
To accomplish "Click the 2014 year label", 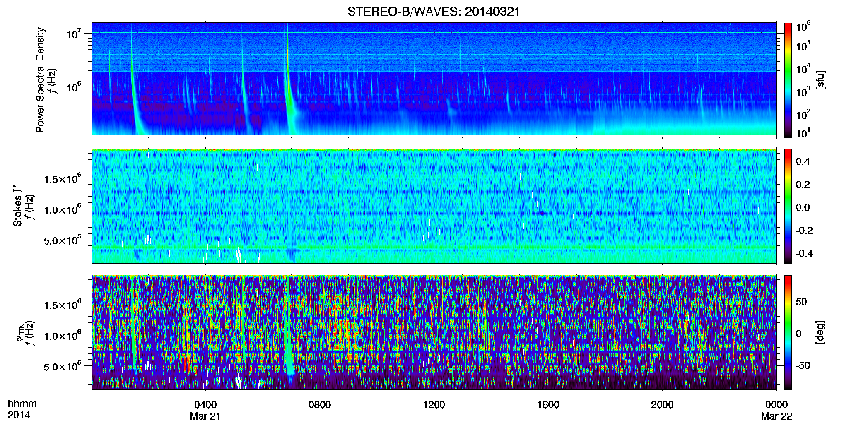I will click(19, 415).
